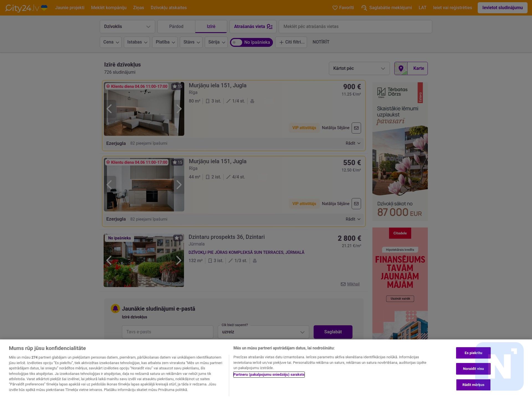Open the Istabas filter dropdown

click(137, 42)
